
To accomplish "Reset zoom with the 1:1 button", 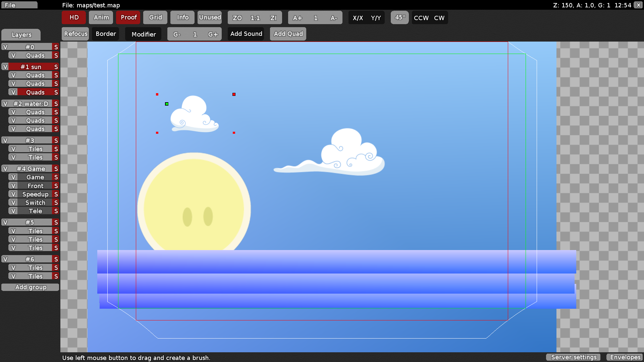I will (x=255, y=18).
